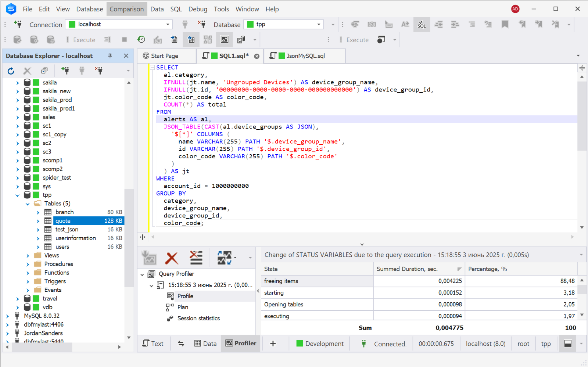Open the tab list dropdown arrow
Screen dimensions: 588x367
click(578, 56)
